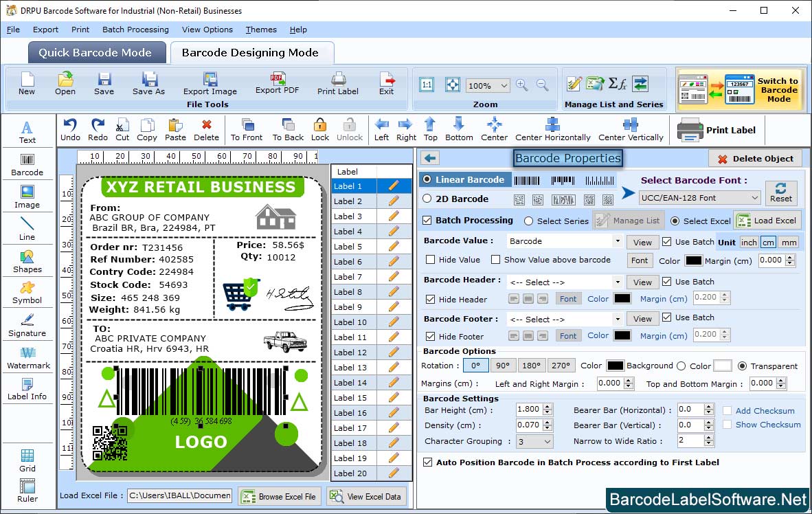Viewport: 812px width, 514px height.
Task: Uncheck Auto Position Barcode in Batch Process
Action: click(429, 462)
